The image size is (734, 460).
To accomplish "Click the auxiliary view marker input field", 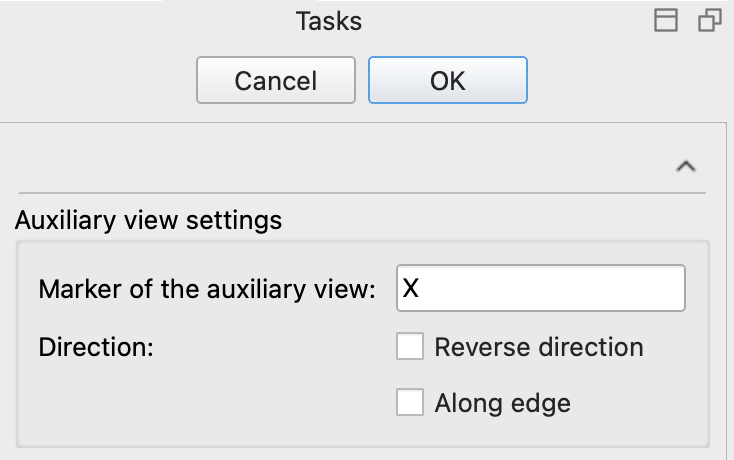I will click(x=540, y=288).
